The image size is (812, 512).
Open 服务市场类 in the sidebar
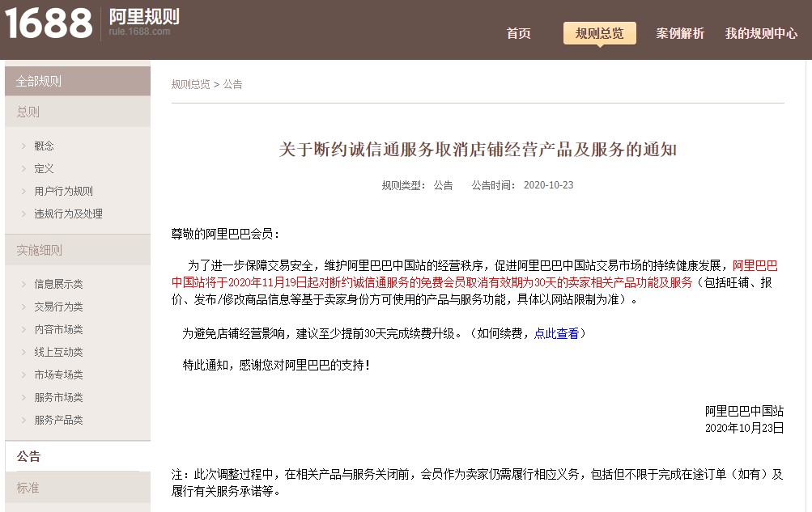[58, 397]
